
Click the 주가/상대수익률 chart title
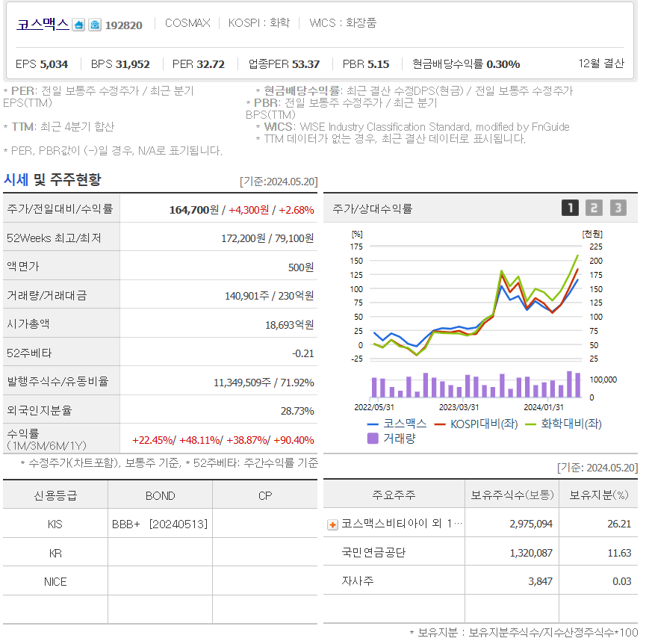(x=373, y=208)
